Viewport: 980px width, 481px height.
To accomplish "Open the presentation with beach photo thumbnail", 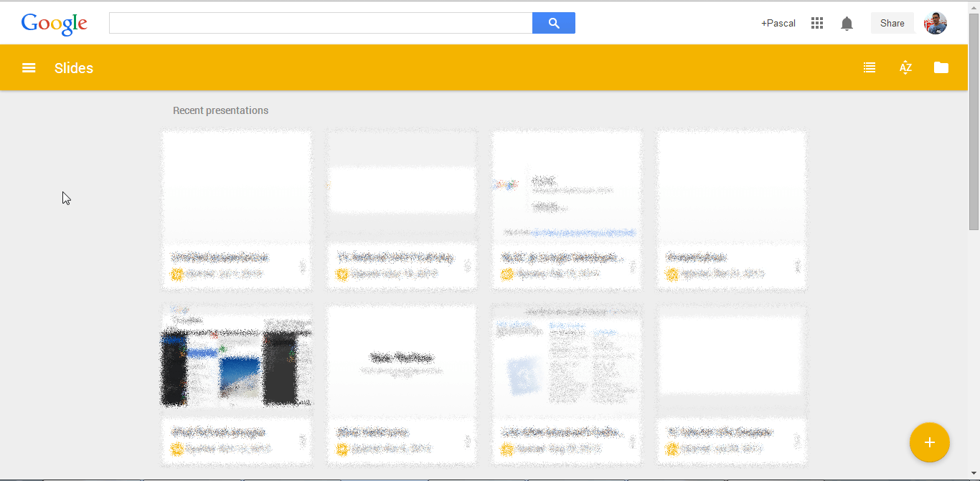I will [237, 362].
